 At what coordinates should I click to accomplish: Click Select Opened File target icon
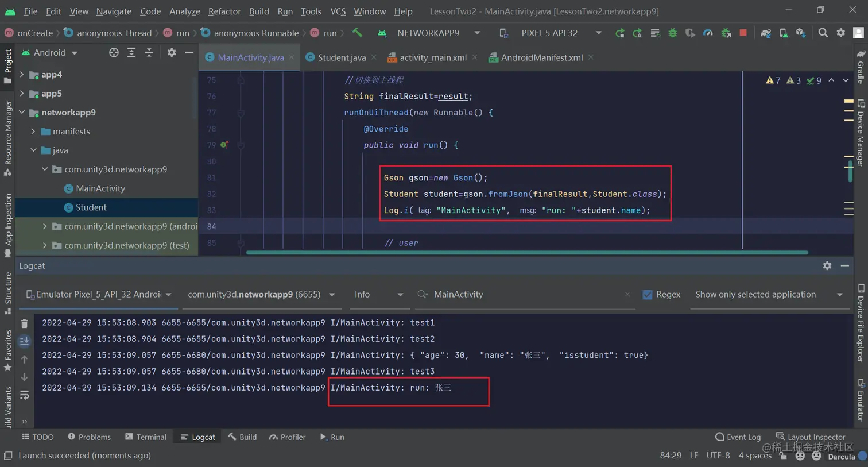point(114,53)
